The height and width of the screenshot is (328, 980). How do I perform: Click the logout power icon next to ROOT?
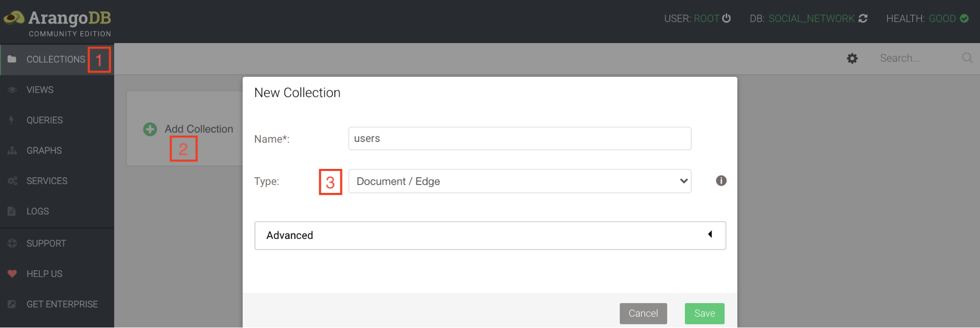(x=727, y=19)
